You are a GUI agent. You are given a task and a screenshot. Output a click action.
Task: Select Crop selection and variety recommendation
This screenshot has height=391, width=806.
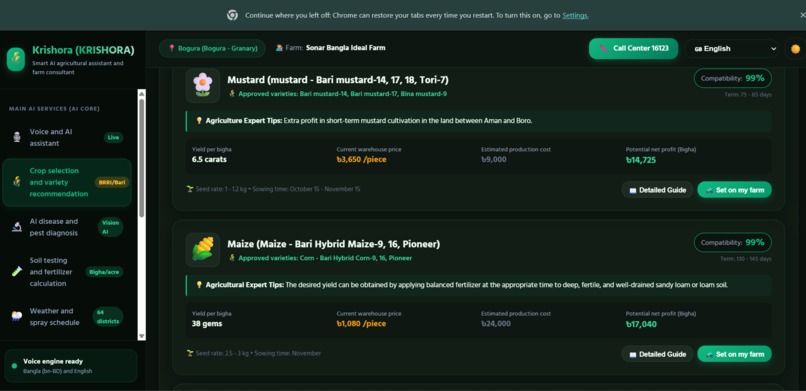click(67, 182)
